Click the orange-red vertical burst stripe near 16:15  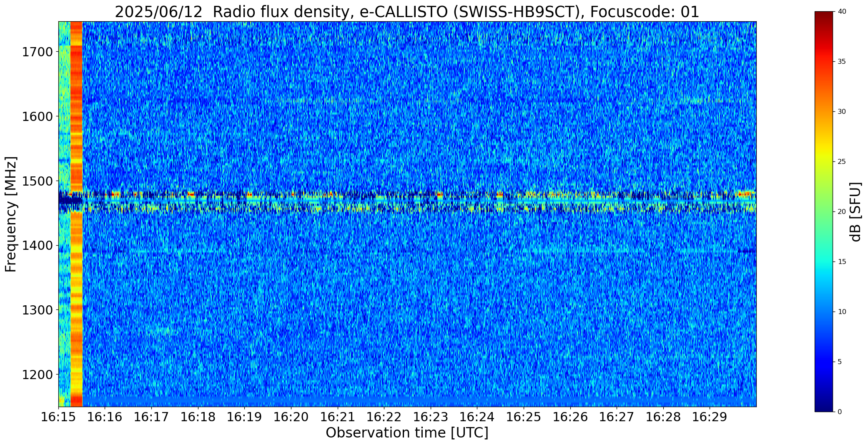point(76,214)
